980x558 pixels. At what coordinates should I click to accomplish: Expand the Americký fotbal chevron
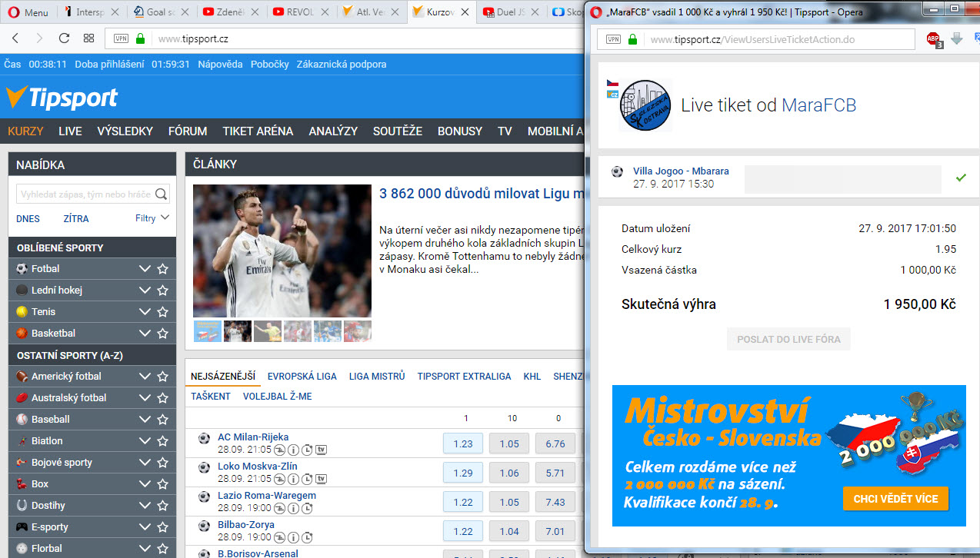pyautogui.click(x=145, y=377)
